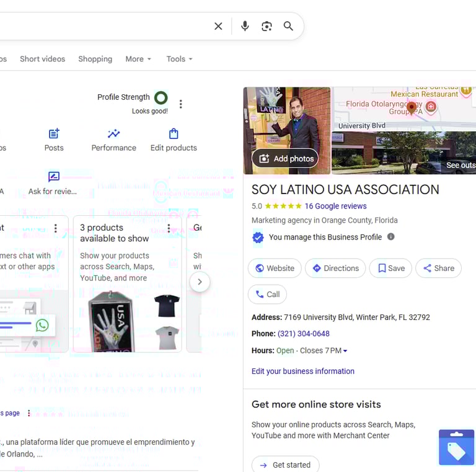Click Get started for Merchant Center

pyautogui.click(x=285, y=465)
